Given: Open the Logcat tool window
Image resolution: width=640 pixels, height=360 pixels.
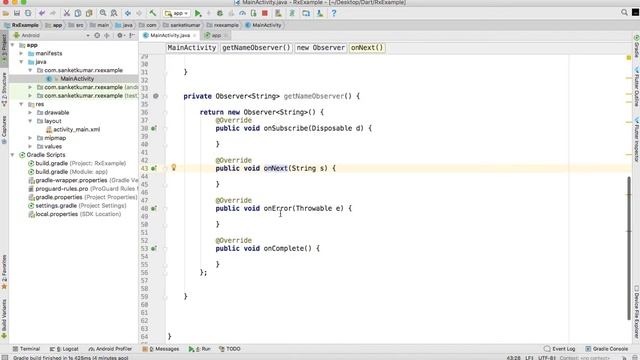Looking at the screenshot, I should [64, 349].
